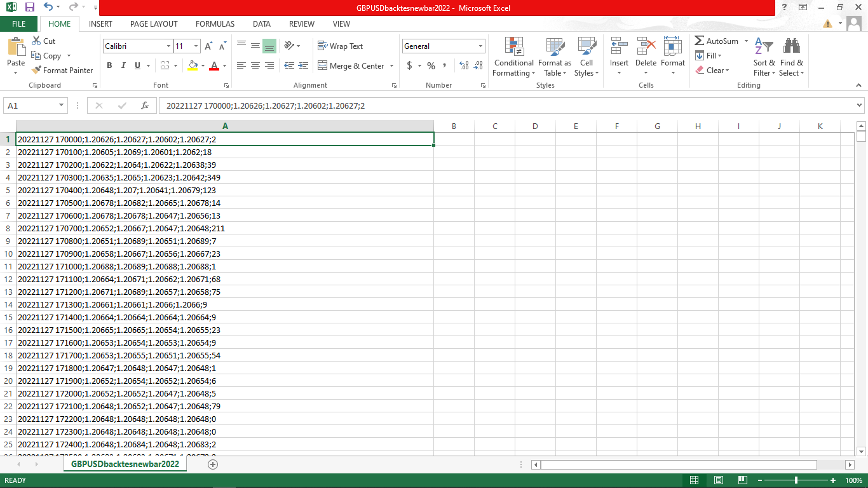Select the GBPUSDbacktesnewbar2022 sheet tab

[x=124, y=464]
